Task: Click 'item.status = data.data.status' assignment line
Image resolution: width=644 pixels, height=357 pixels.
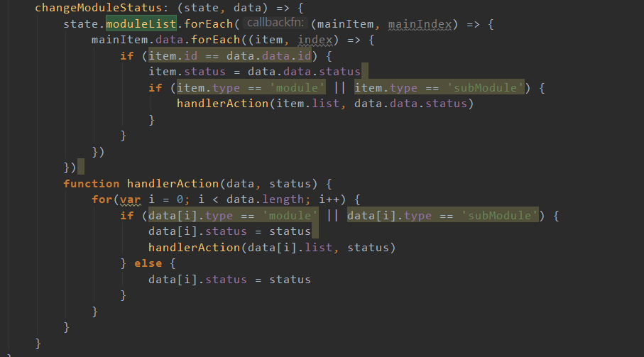Action: (254, 72)
